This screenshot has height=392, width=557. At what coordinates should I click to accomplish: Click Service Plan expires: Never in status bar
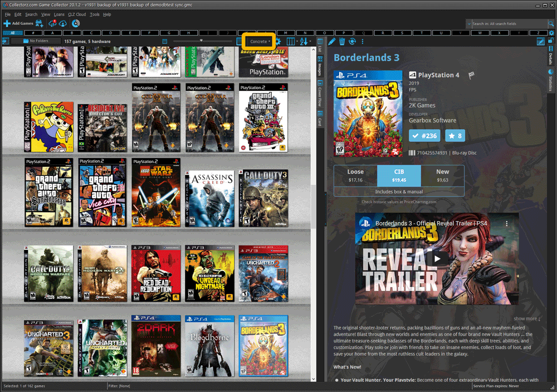click(x=496, y=386)
